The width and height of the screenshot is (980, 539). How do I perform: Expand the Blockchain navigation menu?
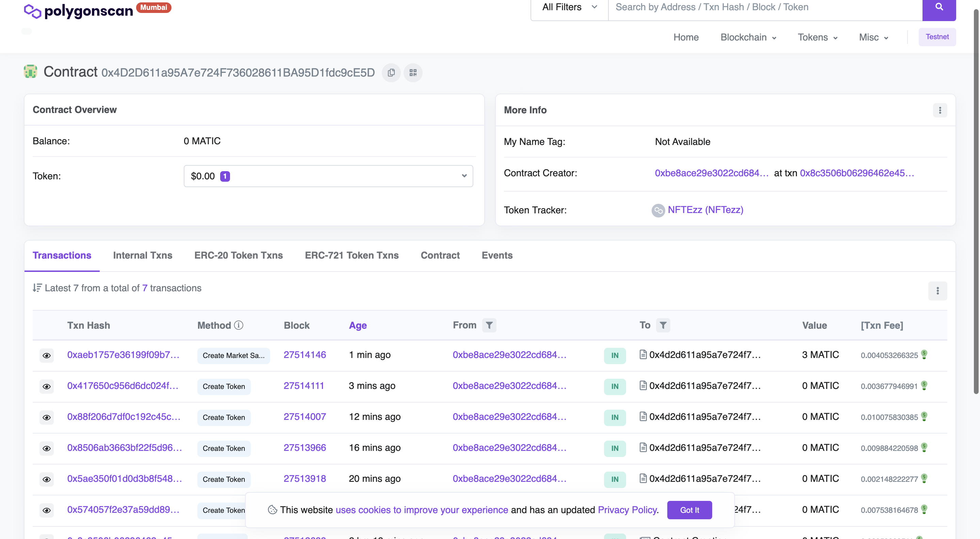[748, 37]
